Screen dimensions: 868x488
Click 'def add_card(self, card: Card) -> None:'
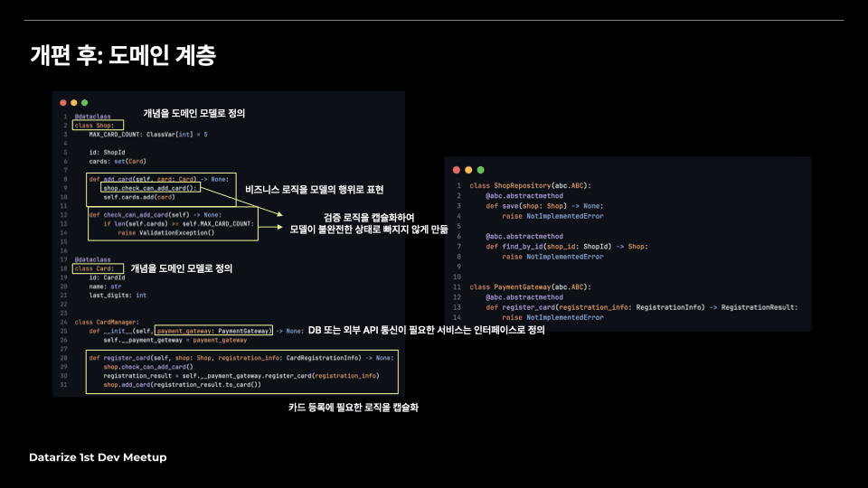[x=159, y=179]
